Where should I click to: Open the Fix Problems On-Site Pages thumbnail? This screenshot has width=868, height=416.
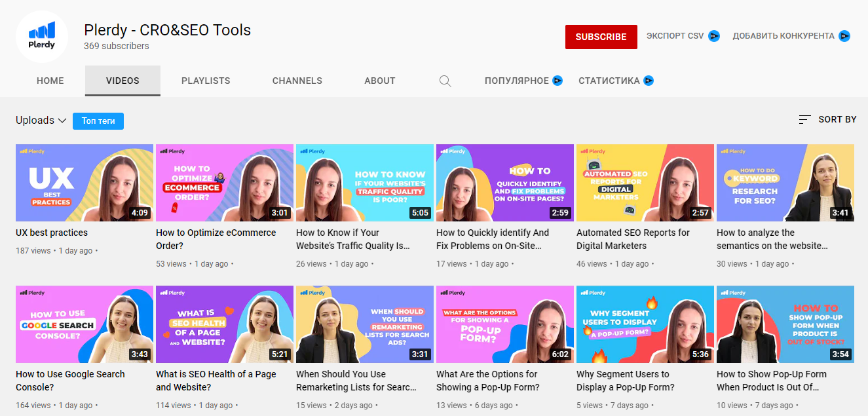tap(505, 183)
